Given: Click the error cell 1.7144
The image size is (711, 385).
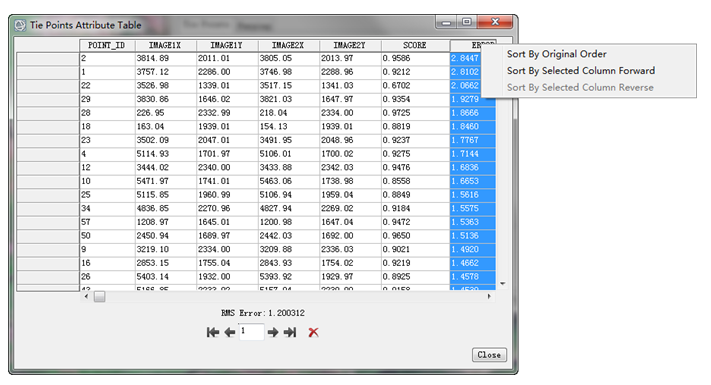Looking at the screenshot, I should pos(472,154).
